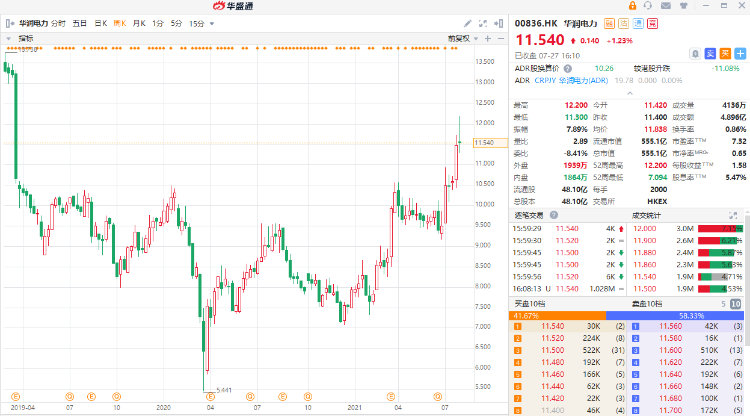Viewport: 750px width, 416px height.
Task: Switch to 月K monthly chart
Action: point(139,23)
